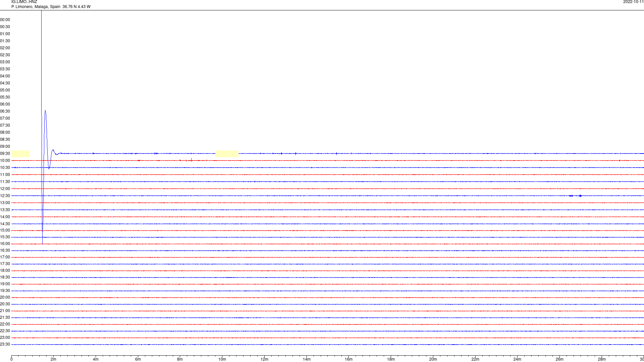This screenshot has width=644, height=362.
Task: Select the 14:00 time row label
Action: coord(5,217)
